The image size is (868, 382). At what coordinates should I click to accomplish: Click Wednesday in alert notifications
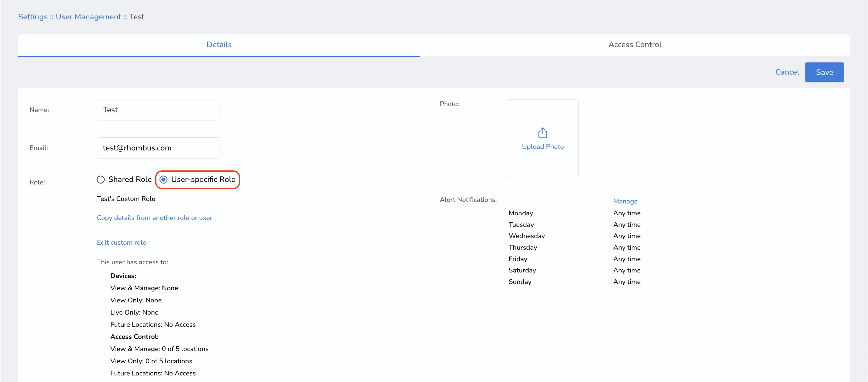point(527,236)
